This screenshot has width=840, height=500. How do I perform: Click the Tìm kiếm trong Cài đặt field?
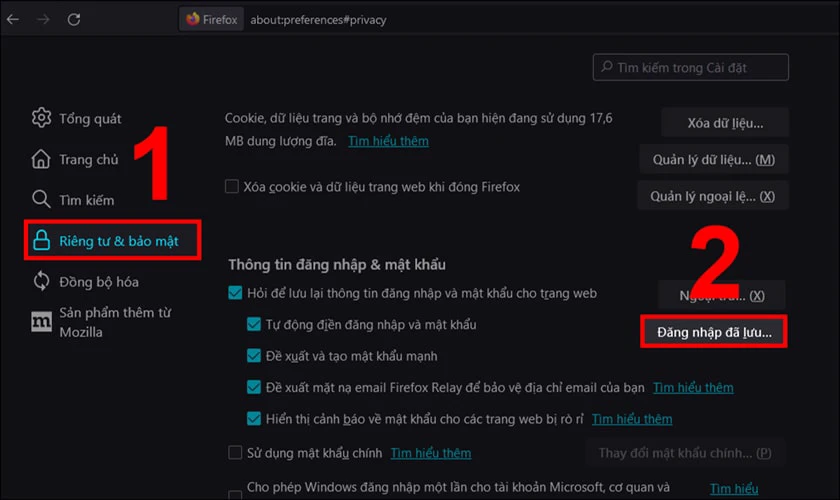(x=690, y=67)
